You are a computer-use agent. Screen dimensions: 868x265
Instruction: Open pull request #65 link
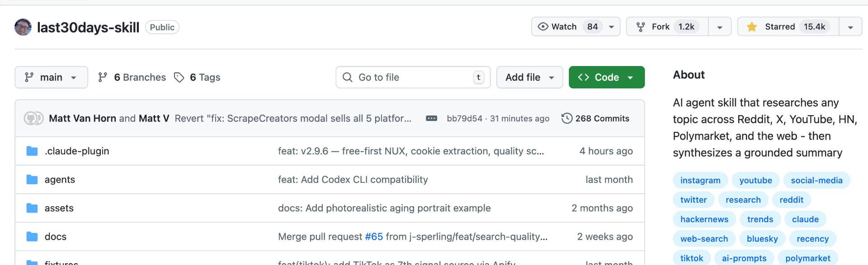pos(374,236)
